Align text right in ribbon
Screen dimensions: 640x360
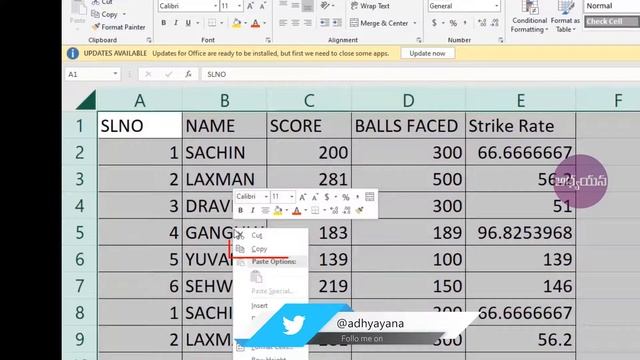click(x=308, y=23)
